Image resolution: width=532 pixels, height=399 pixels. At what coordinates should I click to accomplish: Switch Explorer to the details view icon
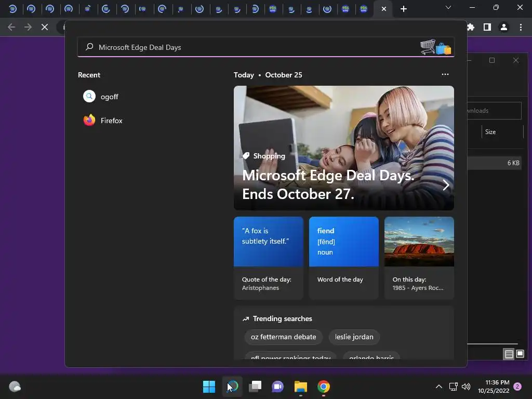(509, 354)
